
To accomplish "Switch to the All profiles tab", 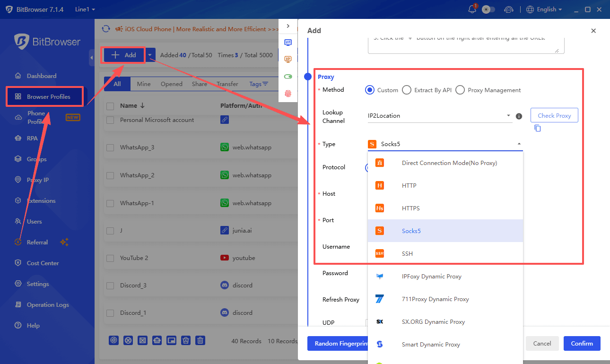I will click(x=117, y=84).
